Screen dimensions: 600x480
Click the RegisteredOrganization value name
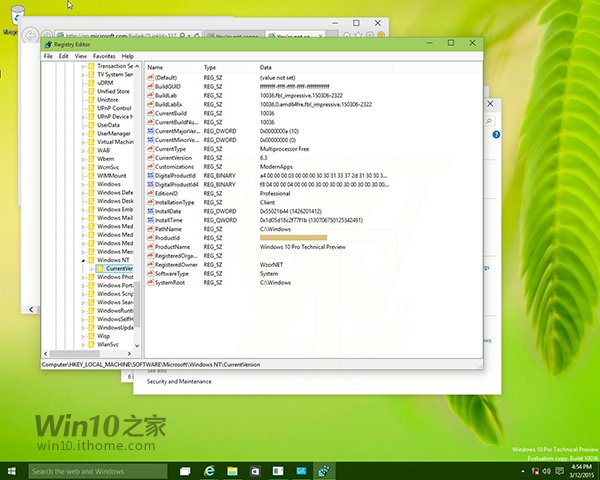(176, 256)
